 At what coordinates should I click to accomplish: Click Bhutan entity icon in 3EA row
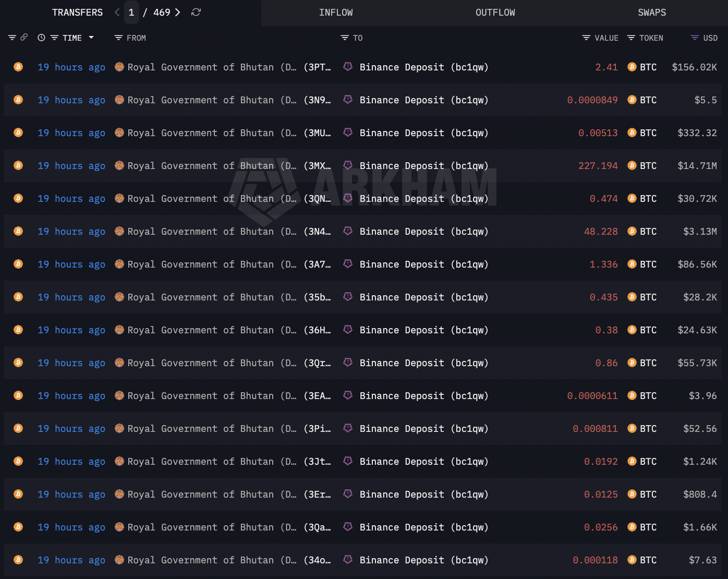(119, 395)
